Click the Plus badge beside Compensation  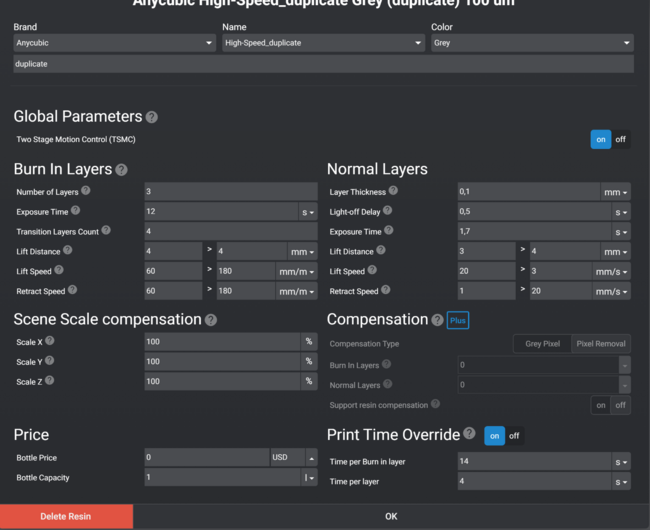click(458, 320)
